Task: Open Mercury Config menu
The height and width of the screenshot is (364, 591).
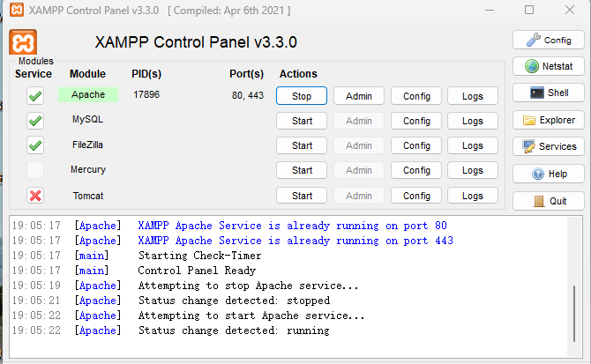Action: pos(416,170)
